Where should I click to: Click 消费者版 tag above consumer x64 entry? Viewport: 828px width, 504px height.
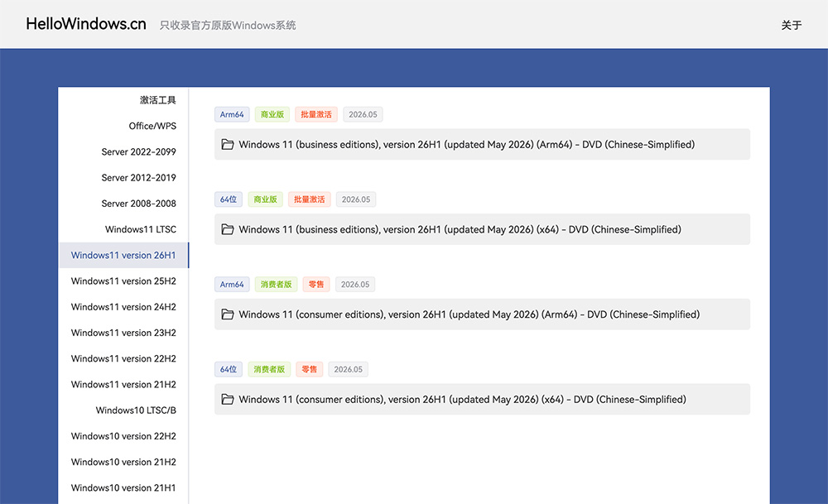(269, 369)
